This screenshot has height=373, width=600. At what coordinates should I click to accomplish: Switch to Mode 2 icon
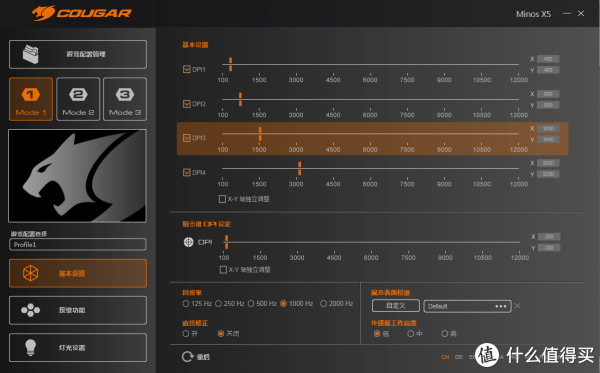click(78, 94)
